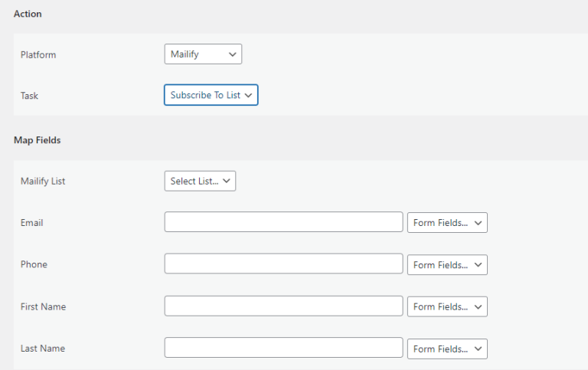Open Form Fields dropdown next to First Name
This screenshot has width=588, height=370.
[x=447, y=306]
